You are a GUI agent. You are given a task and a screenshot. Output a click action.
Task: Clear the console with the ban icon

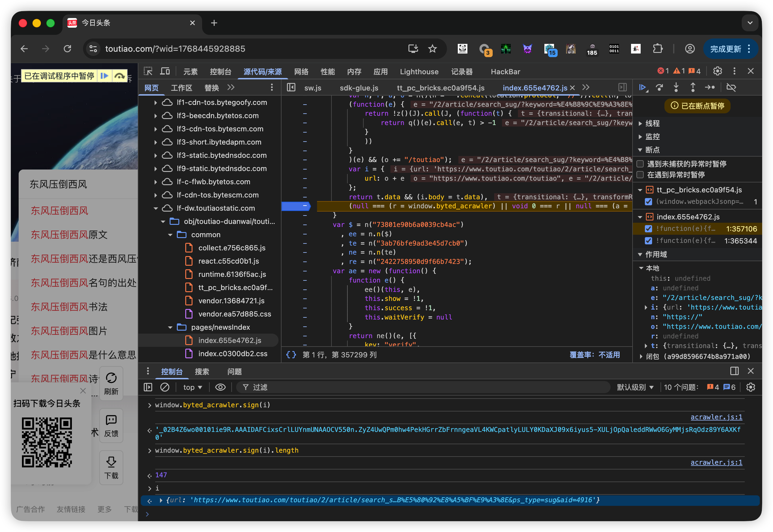click(x=165, y=387)
